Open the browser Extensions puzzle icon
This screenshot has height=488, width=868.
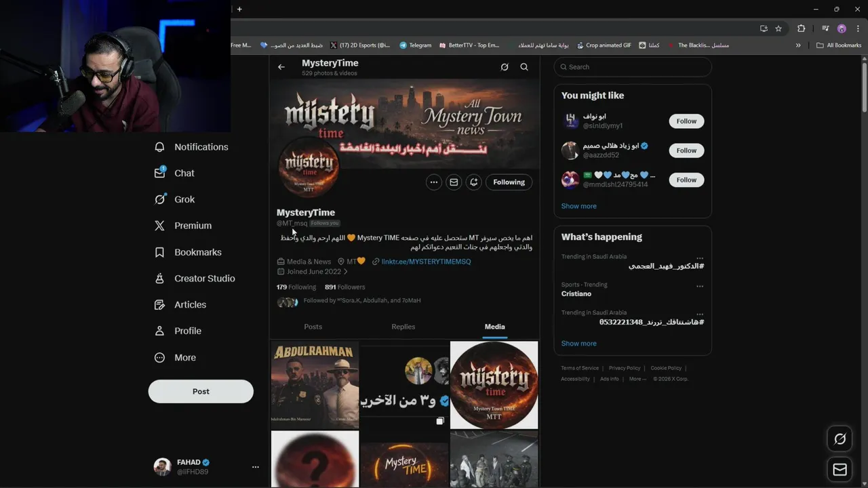click(x=802, y=28)
